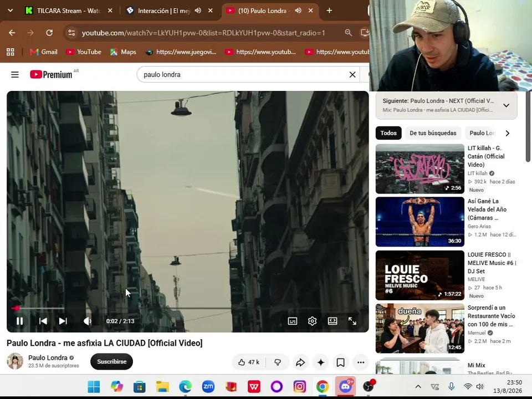Open the YouTube hamburger guide menu
This screenshot has height=399, width=532.
coord(15,75)
